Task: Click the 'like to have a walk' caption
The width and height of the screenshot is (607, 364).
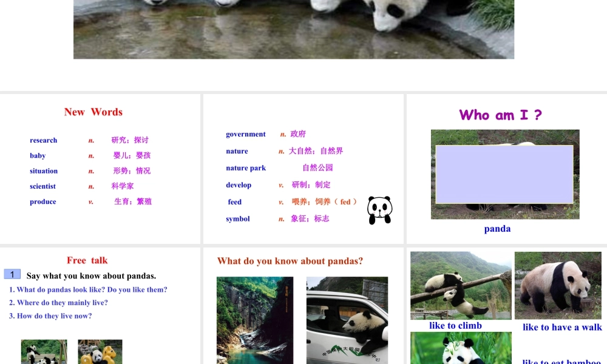Action: point(562,328)
